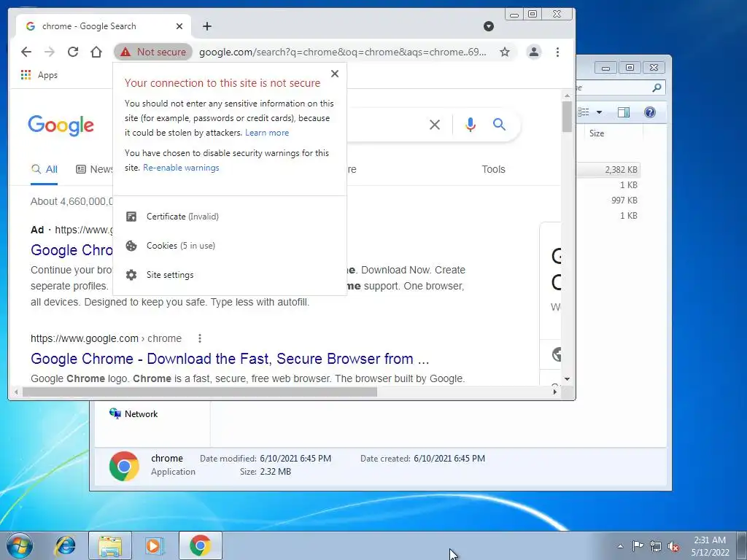
Task: Click the Not secure warning chip
Action: 153,52
